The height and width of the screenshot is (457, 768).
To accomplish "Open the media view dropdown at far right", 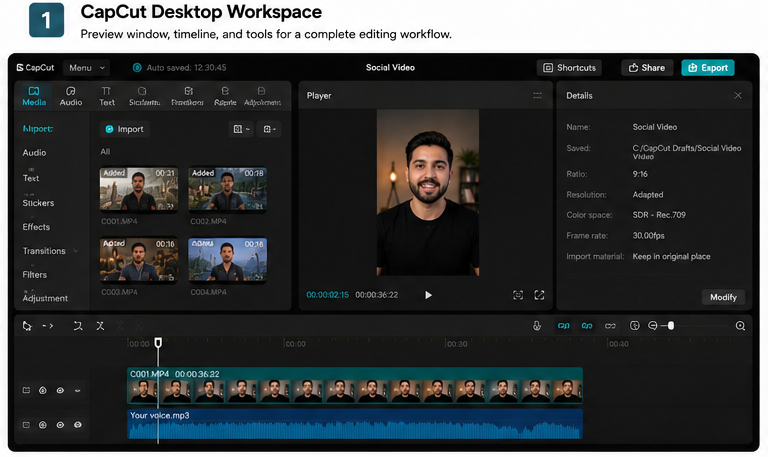I will (269, 129).
